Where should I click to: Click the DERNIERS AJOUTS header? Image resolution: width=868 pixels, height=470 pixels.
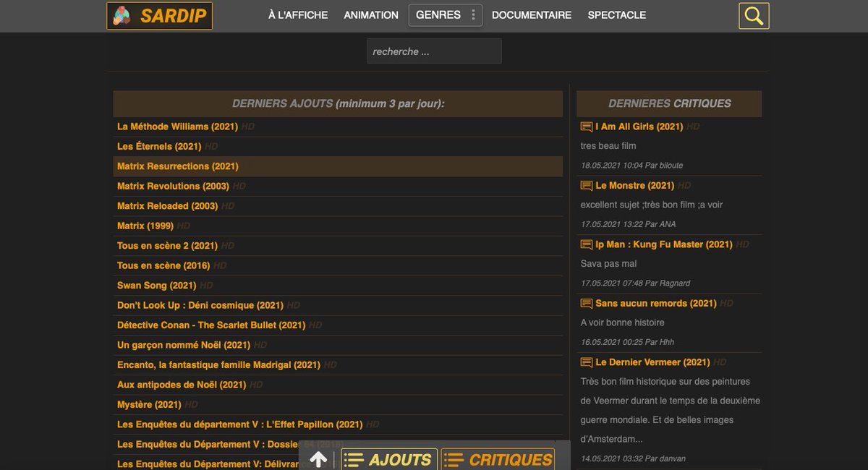[x=338, y=103]
